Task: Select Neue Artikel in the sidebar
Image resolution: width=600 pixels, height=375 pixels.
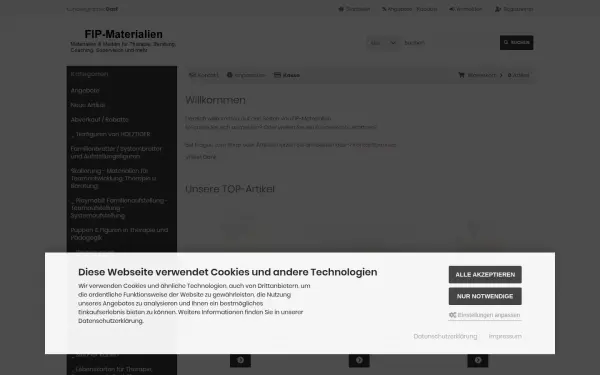Action: [88, 105]
